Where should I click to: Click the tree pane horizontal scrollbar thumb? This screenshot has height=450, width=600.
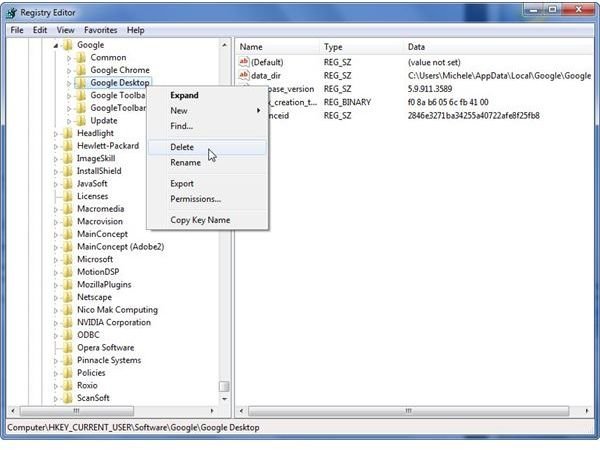(x=77, y=411)
